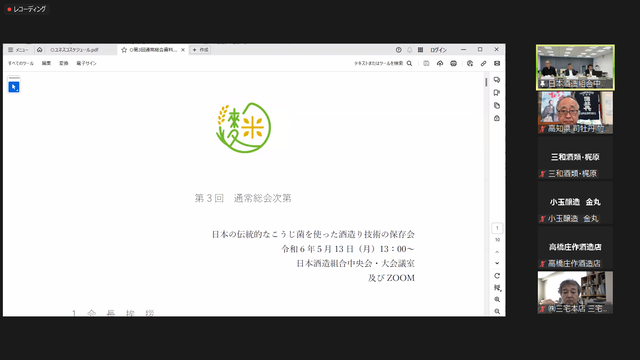Viewport: 640px width, 360px height.
Task: Star the 第3回通常総会資料 document tab
Action: tap(124, 50)
